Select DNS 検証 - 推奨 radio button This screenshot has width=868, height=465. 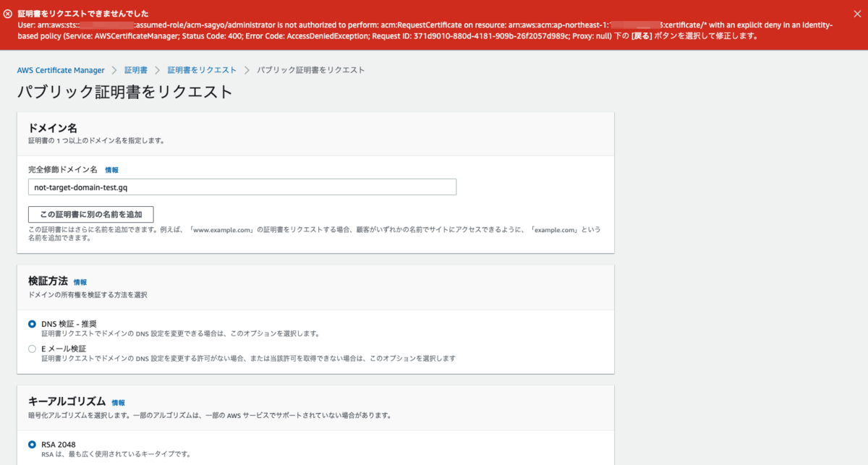(32, 324)
